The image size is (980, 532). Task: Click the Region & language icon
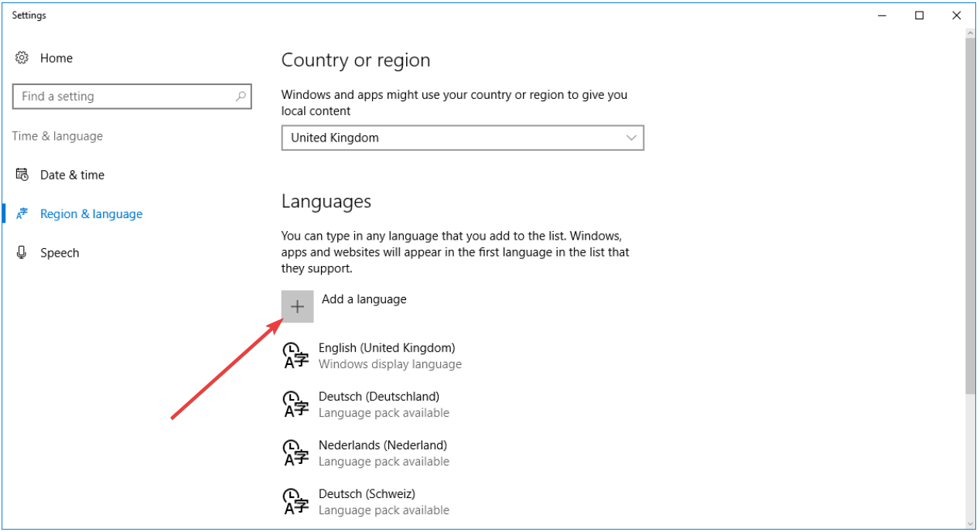pyautogui.click(x=22, y=214)
